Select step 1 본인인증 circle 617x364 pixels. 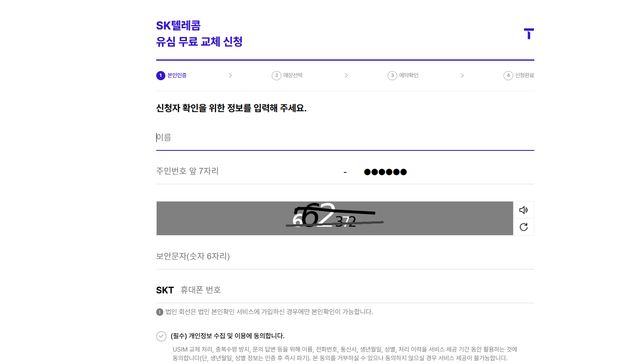161,75
